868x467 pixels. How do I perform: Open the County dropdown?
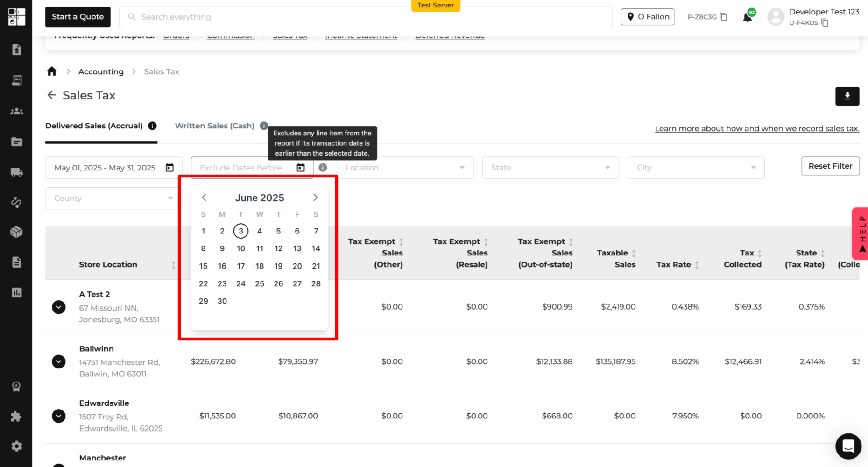coord(113,198)
